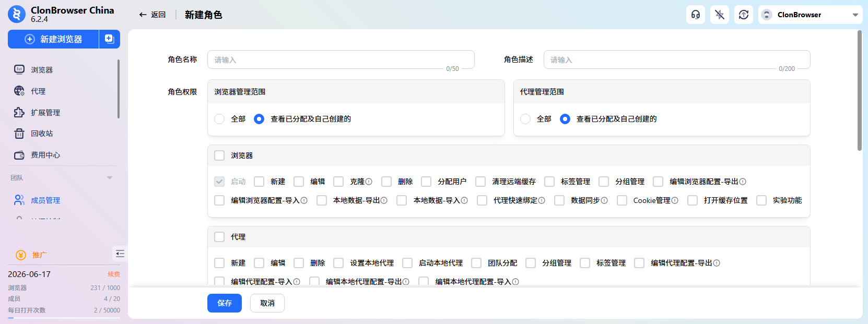Enable the 团队分配 checkbox
Screen dimensions: 868x324
coord(476,263)
